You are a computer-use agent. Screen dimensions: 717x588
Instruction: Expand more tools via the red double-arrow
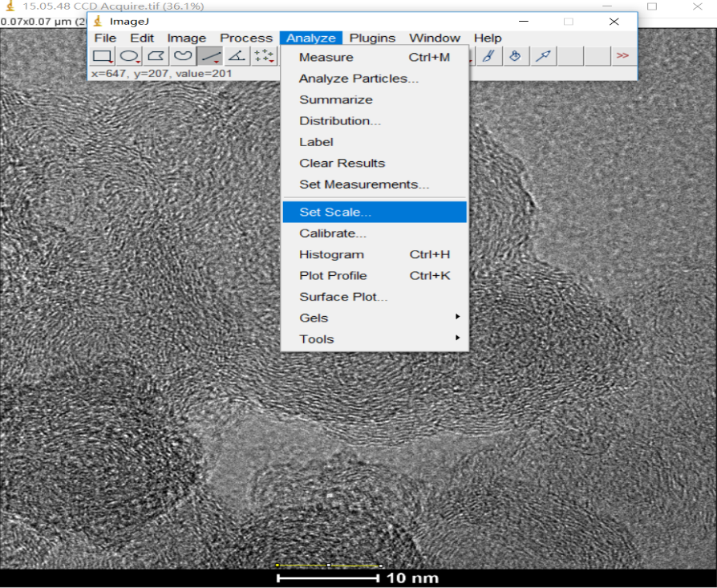(x=622, y=56)
